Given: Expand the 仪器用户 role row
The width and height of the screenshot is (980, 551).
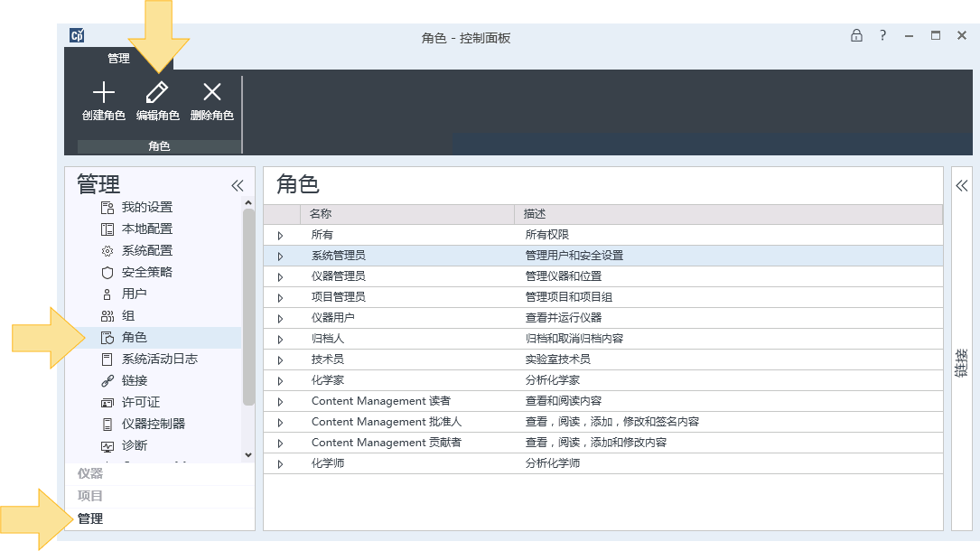Looking at the screenshot, I should coord(280,319).
